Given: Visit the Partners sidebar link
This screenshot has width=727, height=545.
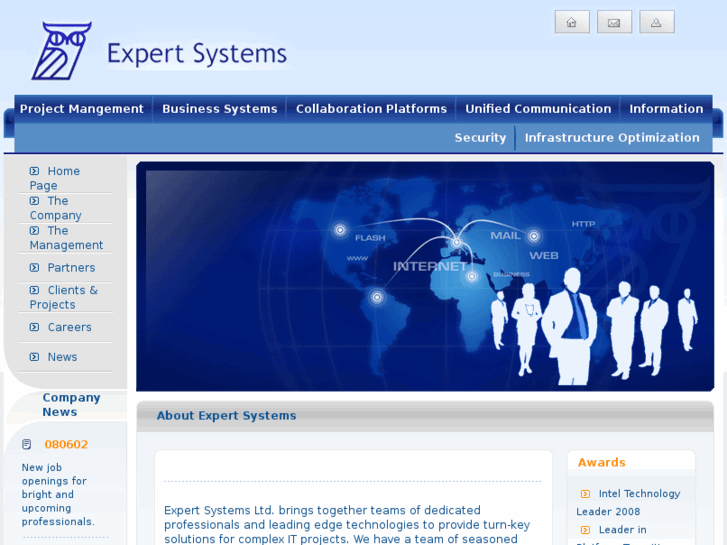Looking at the screenshot, I should [71, 268].
